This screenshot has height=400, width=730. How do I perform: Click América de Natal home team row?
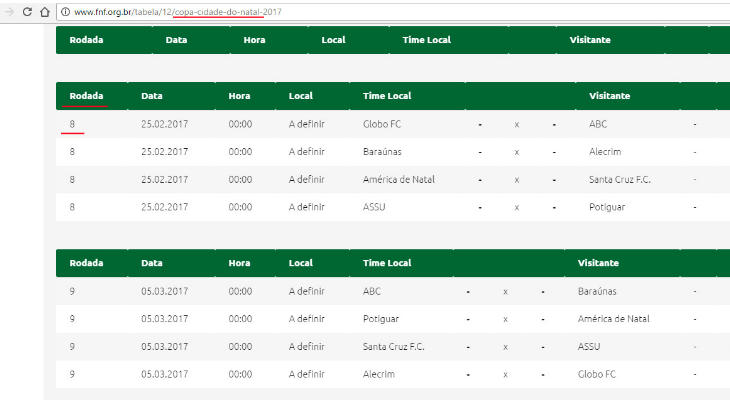click(398, 180)
